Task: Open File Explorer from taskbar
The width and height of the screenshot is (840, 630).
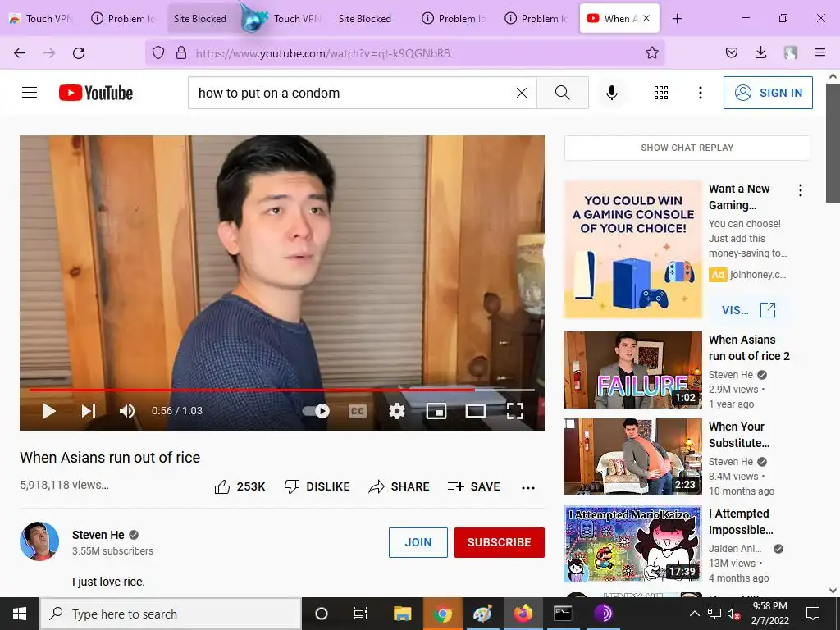Action: pos(402,614)
